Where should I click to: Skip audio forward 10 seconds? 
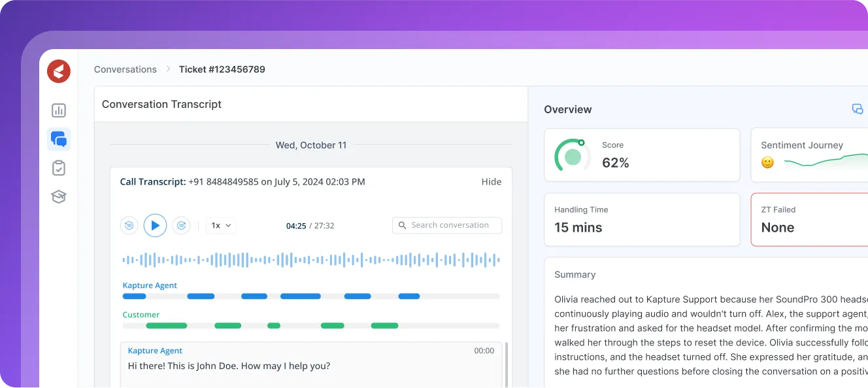(x=181, y=225)
